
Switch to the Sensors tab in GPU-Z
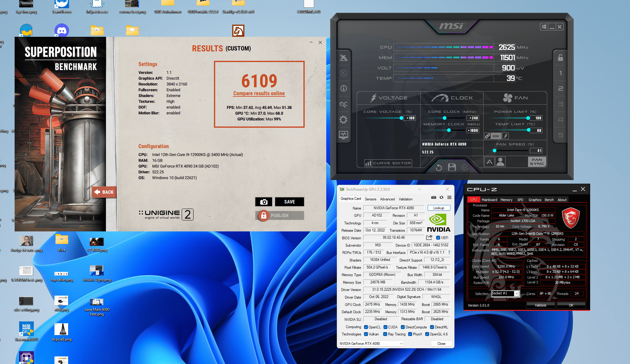(x=370, y=199)
